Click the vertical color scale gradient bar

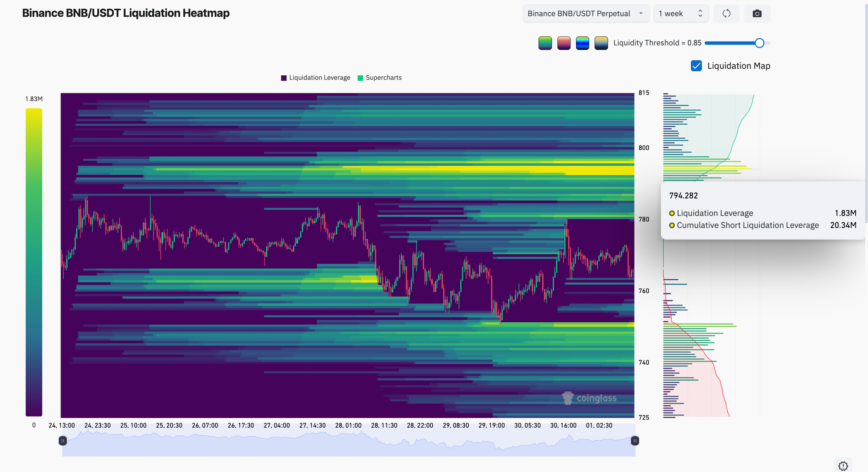click(x=34, y=262)
